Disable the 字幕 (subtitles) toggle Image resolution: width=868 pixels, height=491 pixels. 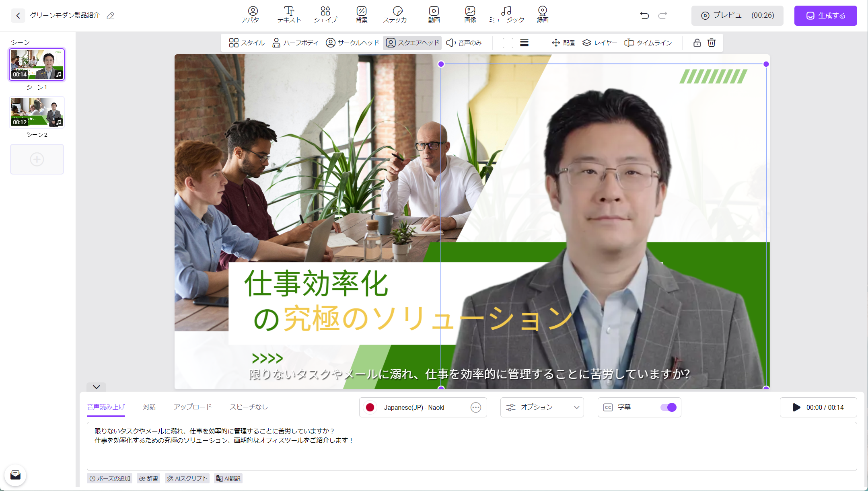668,407
